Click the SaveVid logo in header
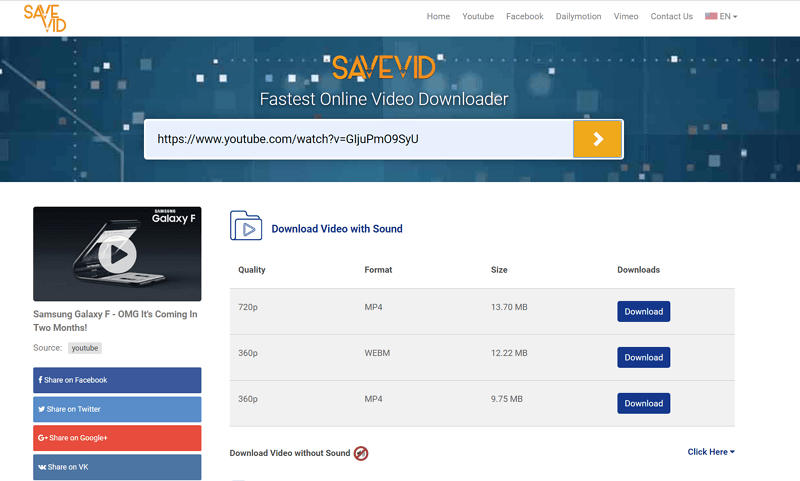The image size is (800, 481). 45,18
